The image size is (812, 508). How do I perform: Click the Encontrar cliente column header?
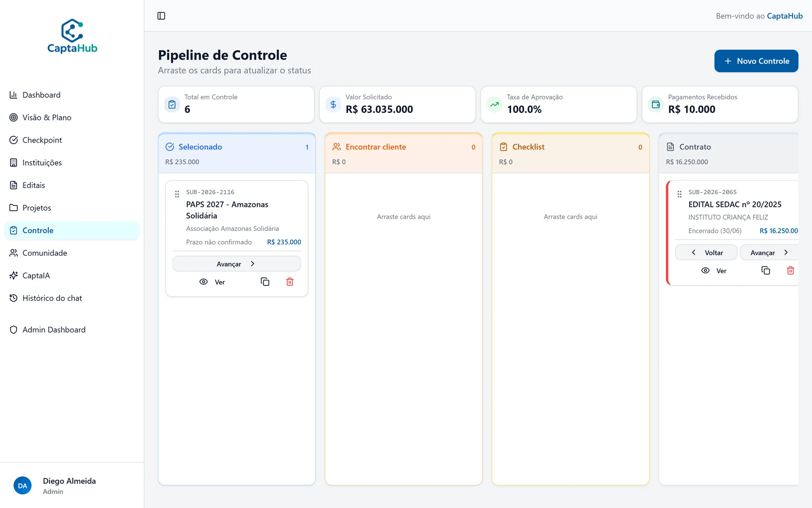[x=404, y=153]
